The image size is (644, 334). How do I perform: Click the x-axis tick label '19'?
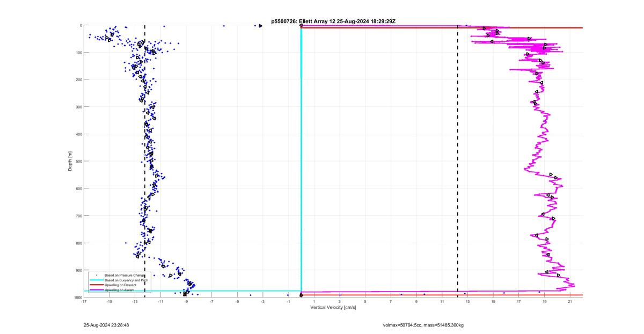[x=545, y=302]
